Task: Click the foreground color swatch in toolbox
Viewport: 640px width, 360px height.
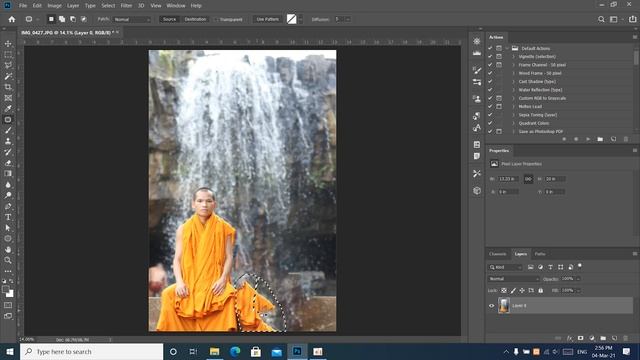Action: coord(5,290)
